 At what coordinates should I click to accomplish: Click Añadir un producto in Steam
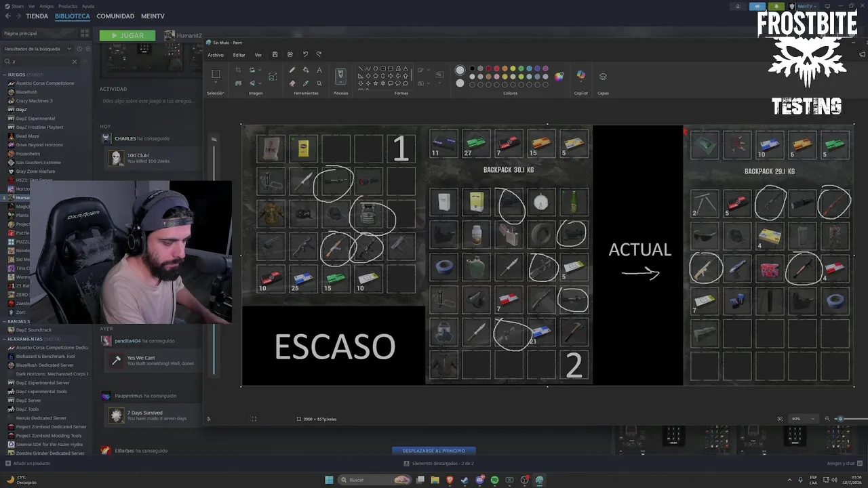tap(28, 464)
